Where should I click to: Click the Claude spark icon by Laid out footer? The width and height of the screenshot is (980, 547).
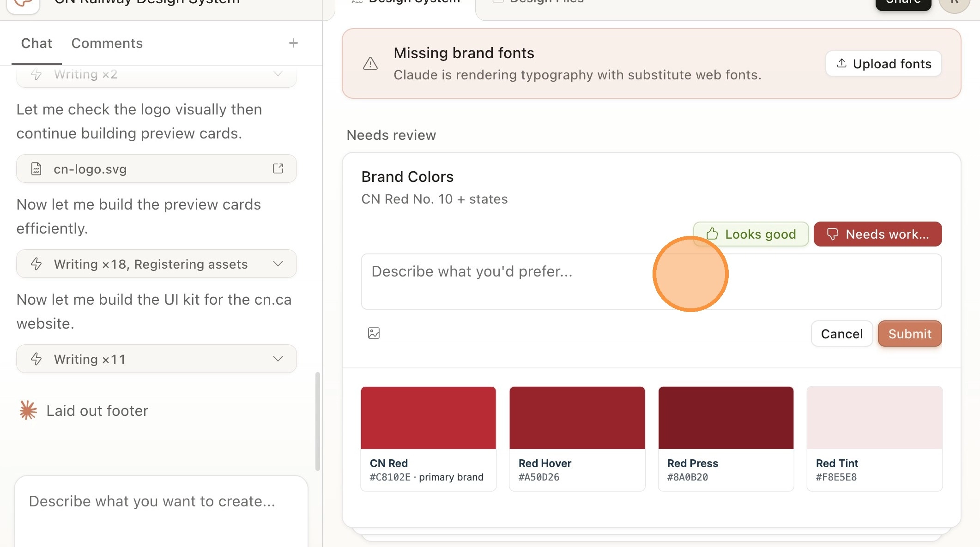28,410
